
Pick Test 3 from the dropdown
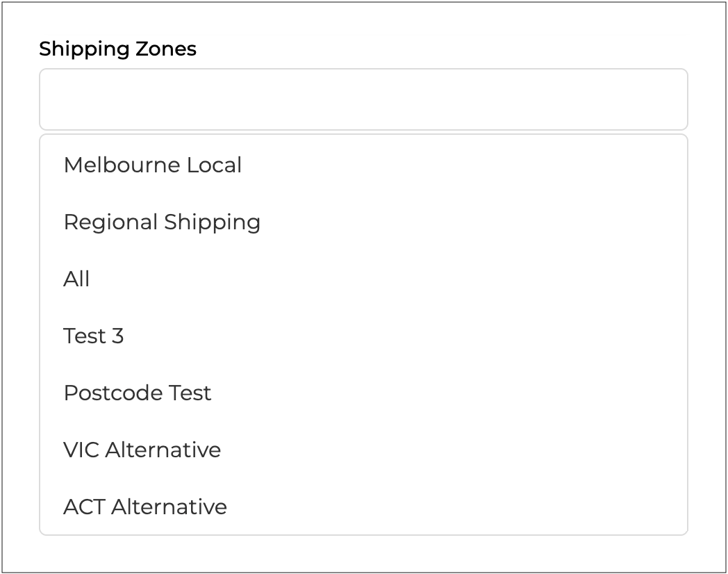pyautogui.click(x=94, y=336)
